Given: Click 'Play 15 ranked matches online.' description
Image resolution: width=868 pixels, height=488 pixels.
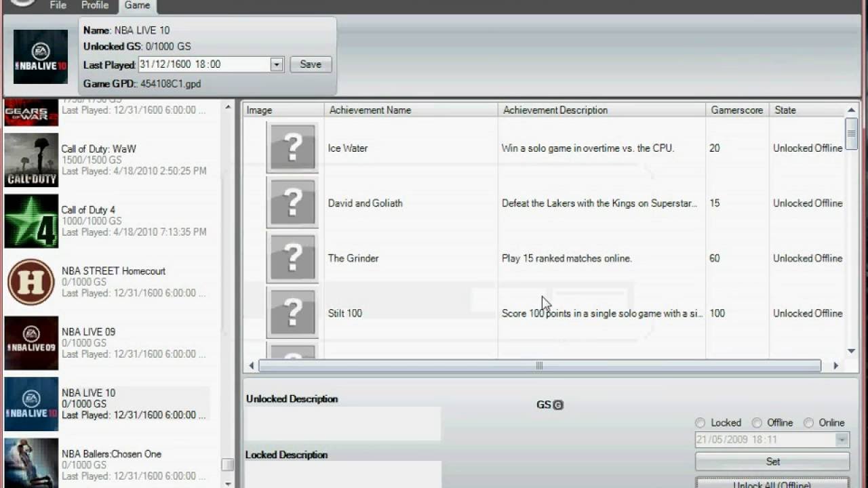Looking at the screenshot, I should pyautogui.click(x=567, y=258).
